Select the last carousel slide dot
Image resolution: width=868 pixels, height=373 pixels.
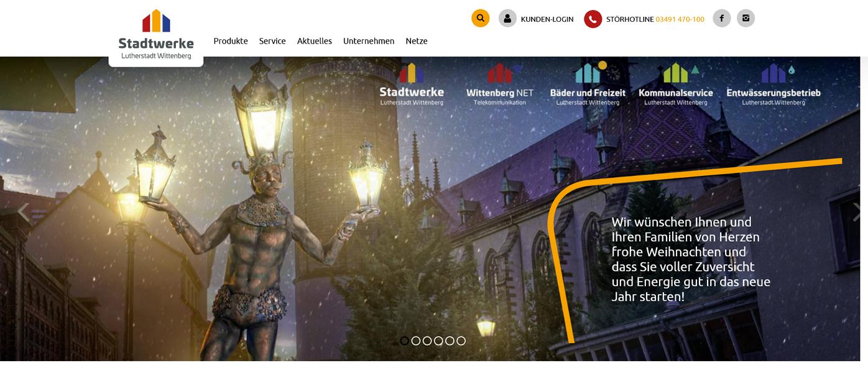[461, 341]
